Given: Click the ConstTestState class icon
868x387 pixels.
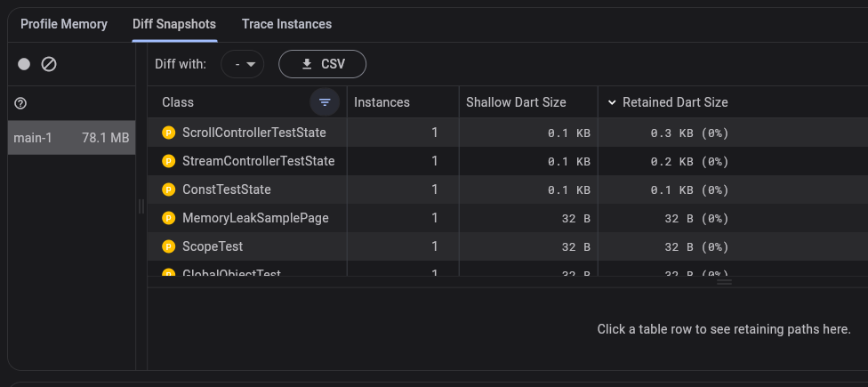Looking at the screenshot, I should tap(168, 189).
